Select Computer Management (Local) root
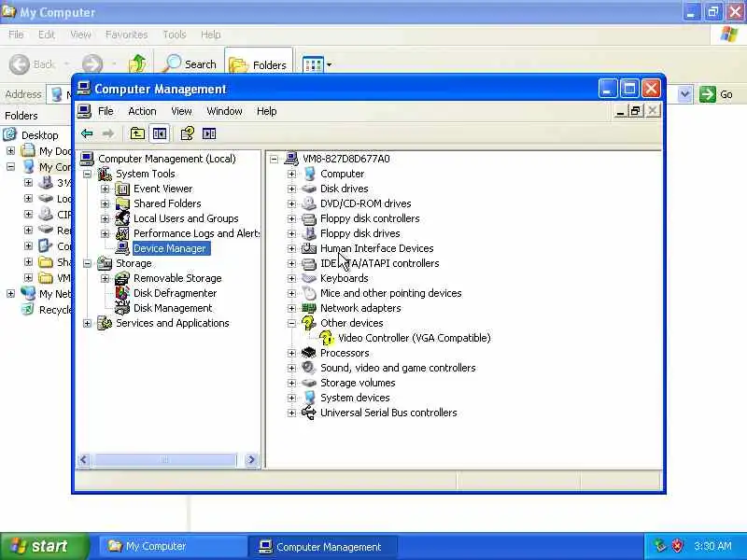Image resolution: width=747 pixels, height=560 pixels. click(x=167, y=159)
